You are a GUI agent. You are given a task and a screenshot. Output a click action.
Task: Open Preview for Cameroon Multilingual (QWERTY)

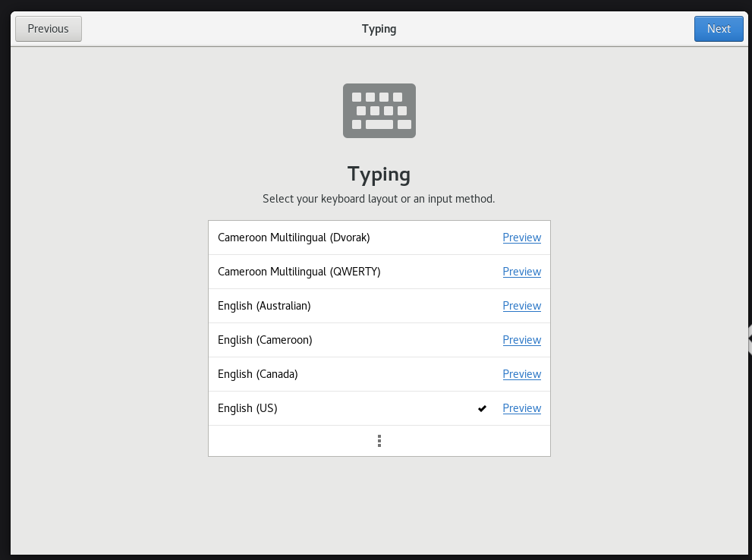pyautogui.click(x=521, y=272)
